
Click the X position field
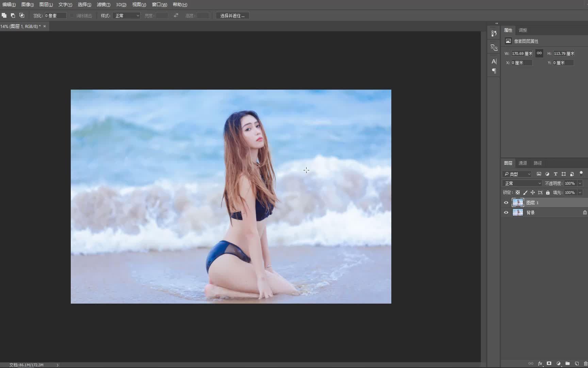click(521, 63)
